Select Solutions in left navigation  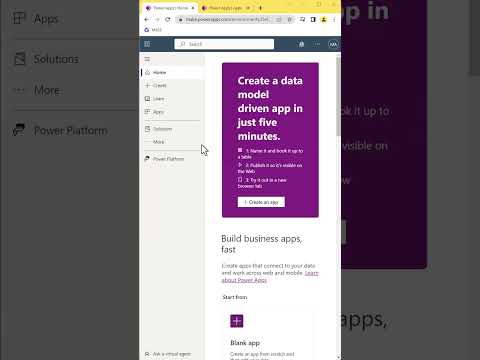tap(172, 129)
